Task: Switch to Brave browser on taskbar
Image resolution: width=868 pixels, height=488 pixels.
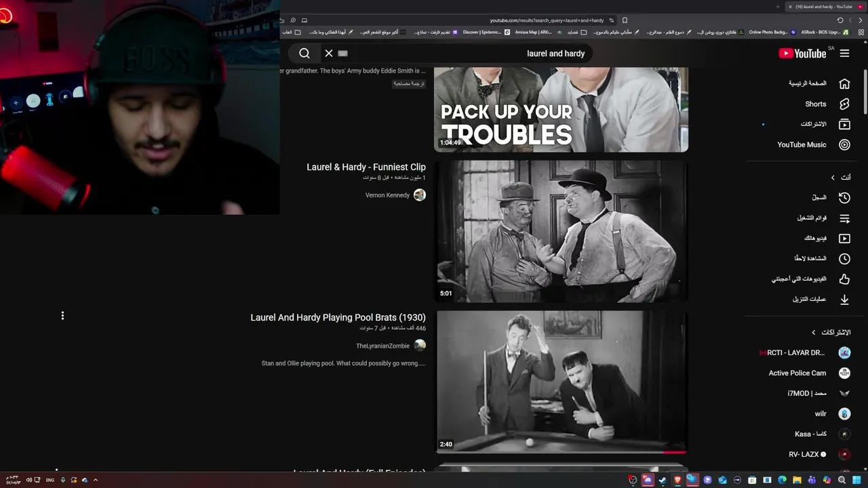Action: (x=678, y=480)
